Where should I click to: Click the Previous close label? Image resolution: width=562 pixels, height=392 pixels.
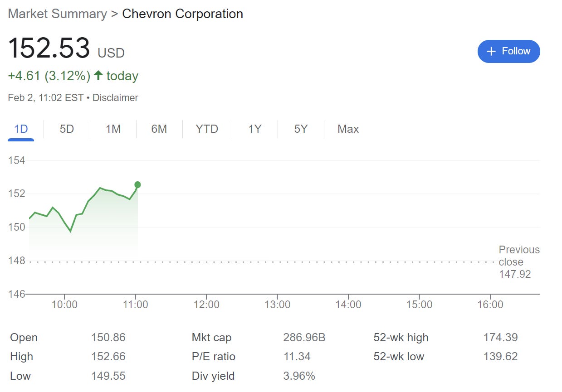(x=519, y=256)
